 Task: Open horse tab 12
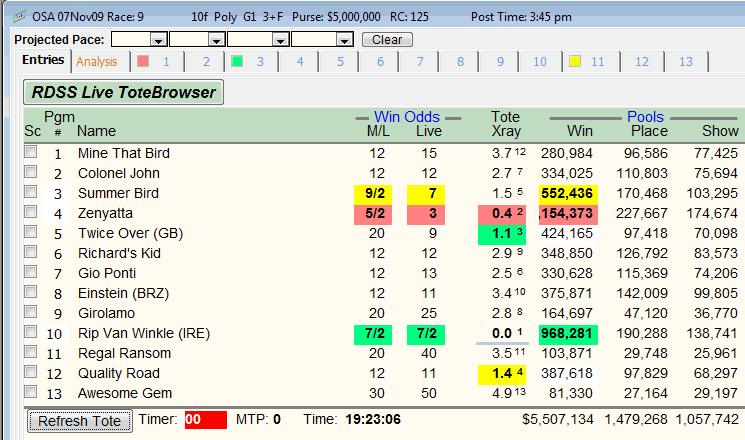[641, 62]
